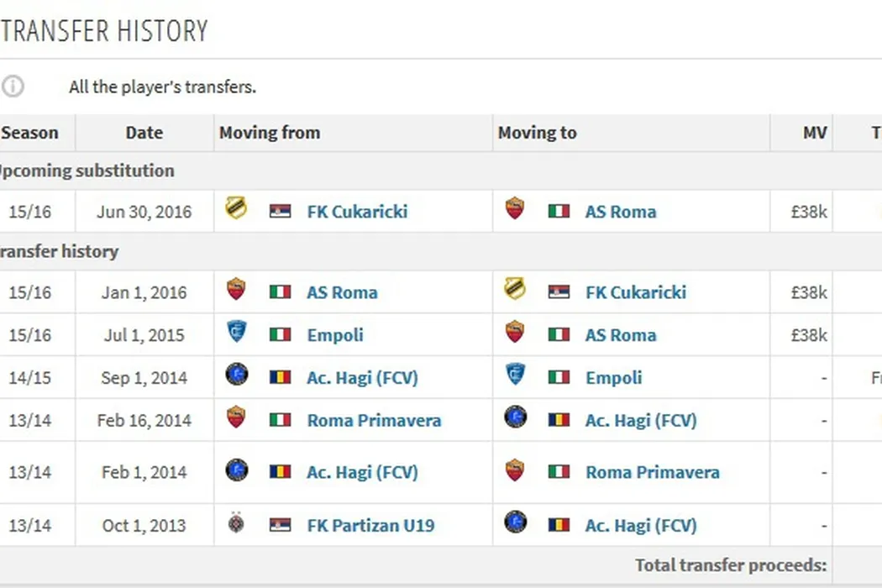The width and height of the screenshot is (882, 588).
Task: Click AS Roma crest in the Jun 30, 2016 row
Action: pyautogui.click(x=515, y=209)
